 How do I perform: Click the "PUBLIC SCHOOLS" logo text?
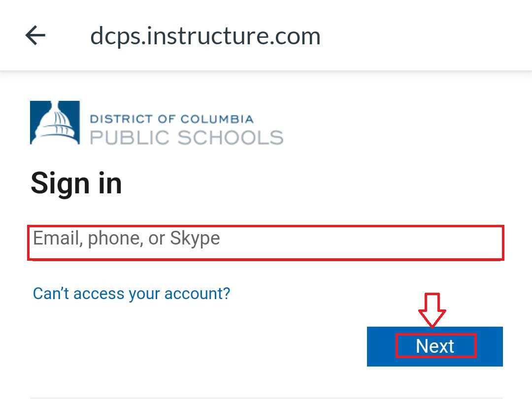tap(186, 137)
